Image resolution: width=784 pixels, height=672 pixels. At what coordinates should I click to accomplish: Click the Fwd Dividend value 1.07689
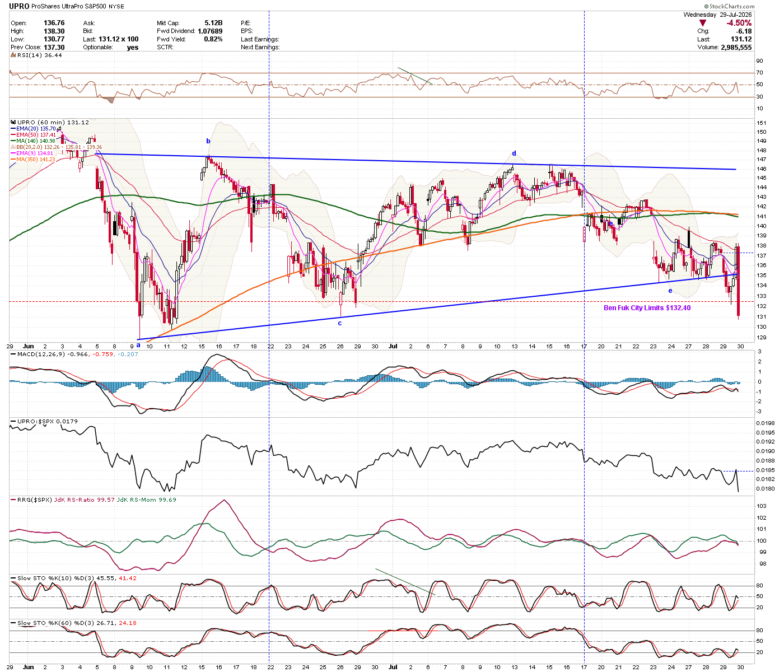pos(210,31)
